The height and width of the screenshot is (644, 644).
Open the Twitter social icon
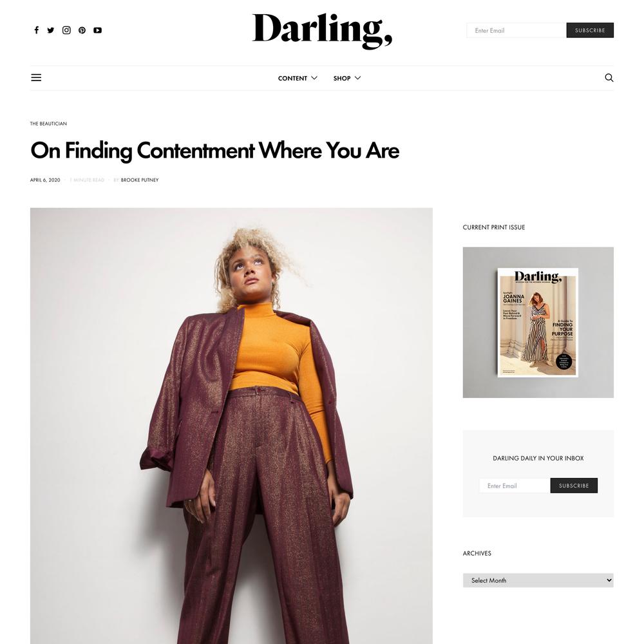50,30
